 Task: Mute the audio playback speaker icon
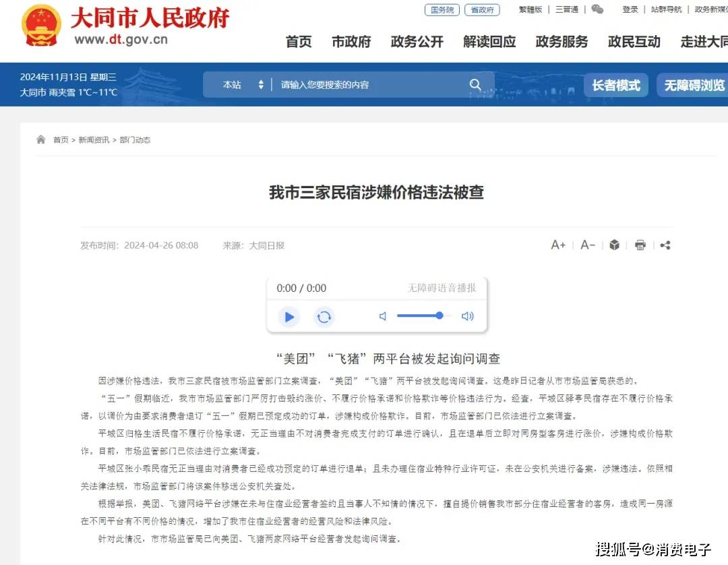382,316
